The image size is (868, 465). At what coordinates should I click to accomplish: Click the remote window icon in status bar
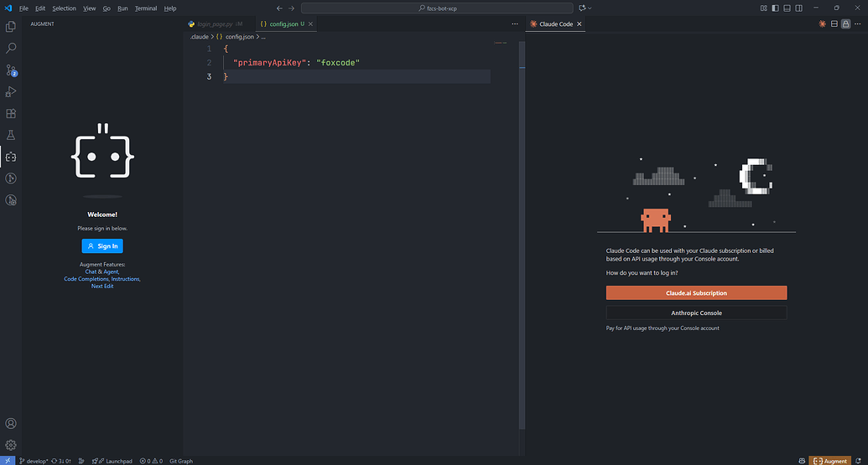tap(8, 461)
